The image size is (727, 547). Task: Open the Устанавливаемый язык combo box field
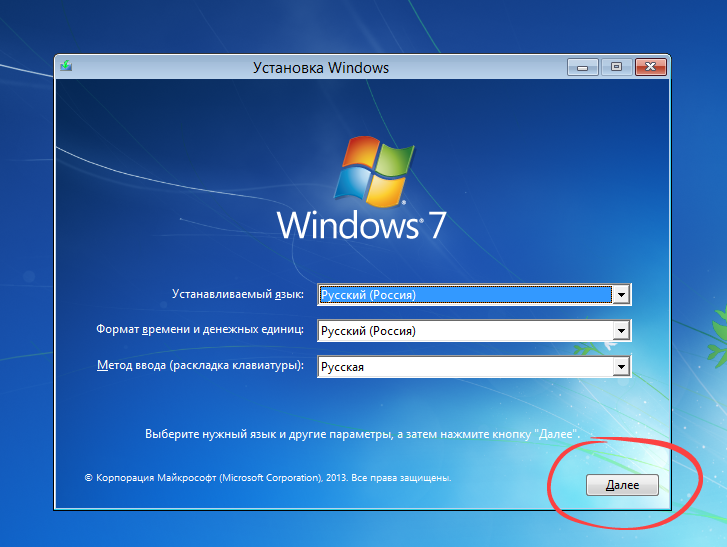click(465, 295)
